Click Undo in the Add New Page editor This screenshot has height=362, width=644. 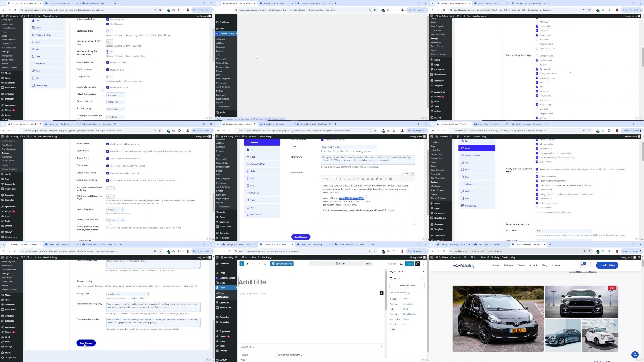(x=253, y=264)
